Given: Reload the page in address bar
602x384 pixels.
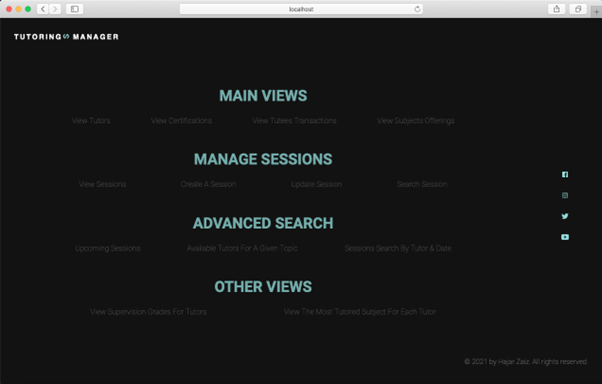Looking at the screenshot, I should [417, 9].
